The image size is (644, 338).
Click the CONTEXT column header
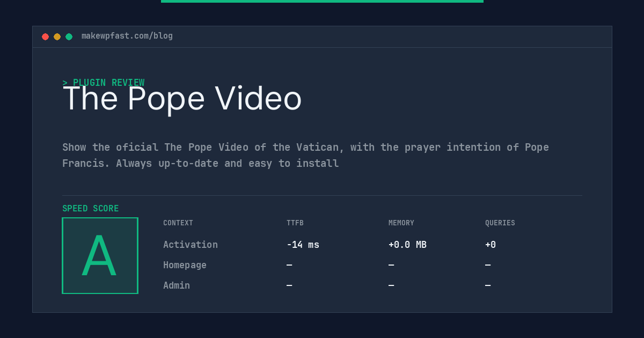(178, 223)
